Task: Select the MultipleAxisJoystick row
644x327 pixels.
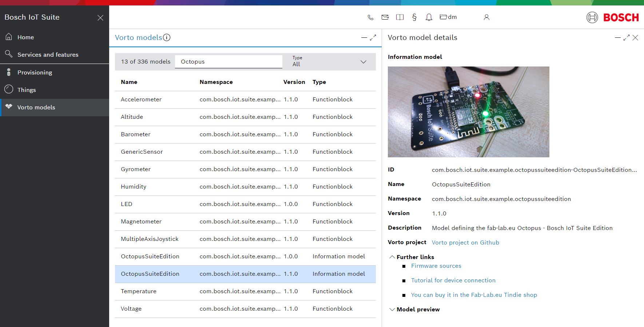Action: [x=245, y=239]
